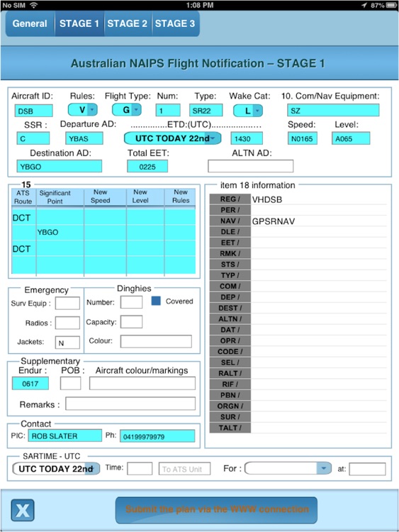
Task: Select the CODE / item 18 label
Action: pyautogui.click(x=230, y=352)
